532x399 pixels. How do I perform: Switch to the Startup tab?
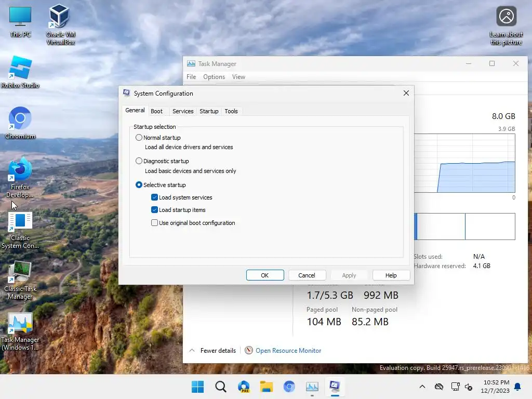pyautogui.click(x=209, y=111)
